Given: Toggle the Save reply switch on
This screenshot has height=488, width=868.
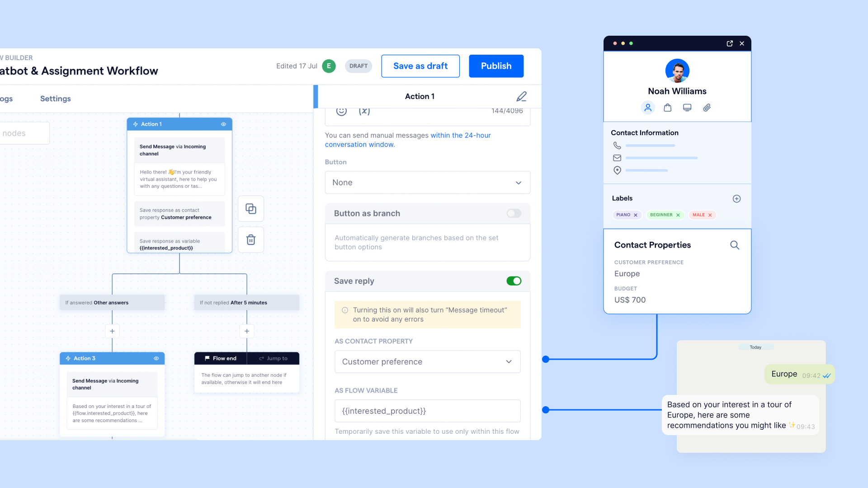Looking at the screenshot, I should pyautogui.click(x=514, y=281).
